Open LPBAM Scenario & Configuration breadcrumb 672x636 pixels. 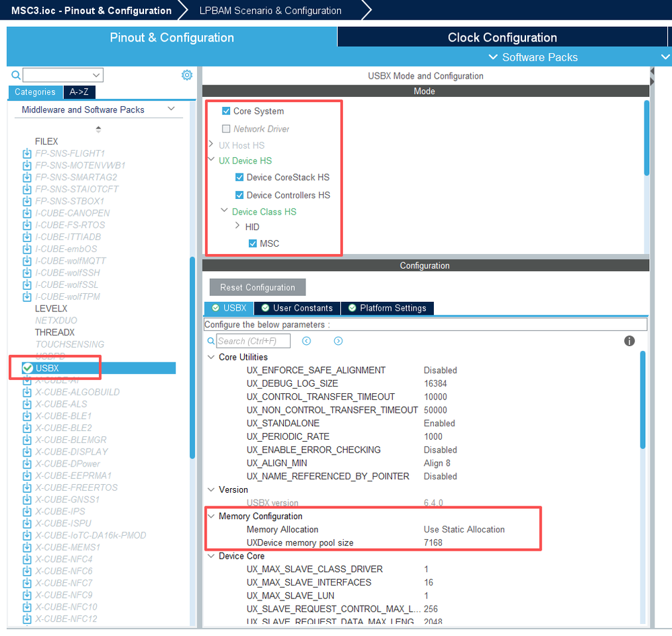[x=270, y=10]
